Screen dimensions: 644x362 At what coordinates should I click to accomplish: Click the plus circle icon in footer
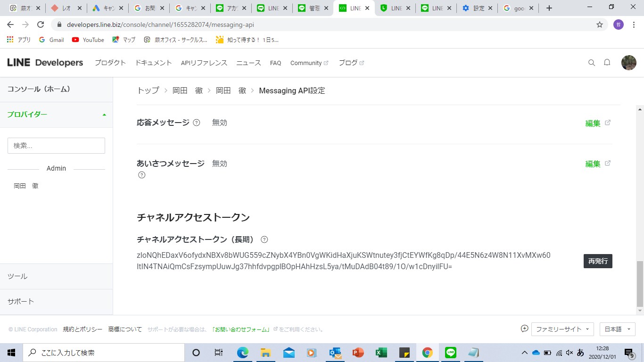pos(524,329)
